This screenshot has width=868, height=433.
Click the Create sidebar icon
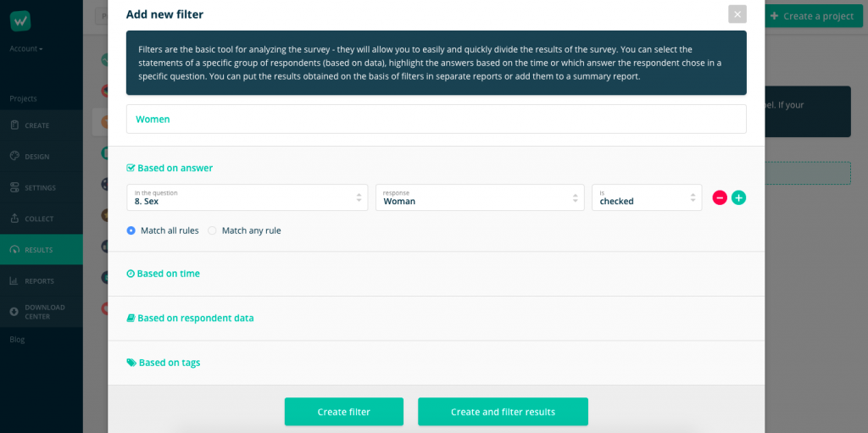[14, 125]
